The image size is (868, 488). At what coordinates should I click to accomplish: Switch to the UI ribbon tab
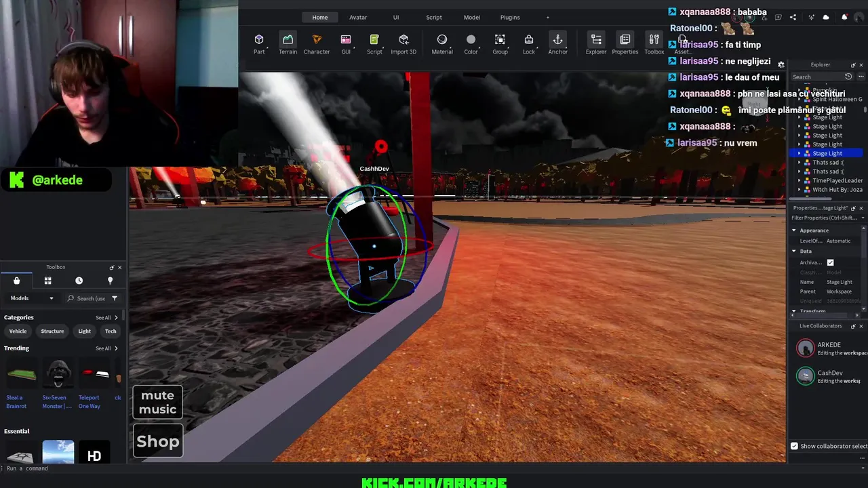[396, 17]
